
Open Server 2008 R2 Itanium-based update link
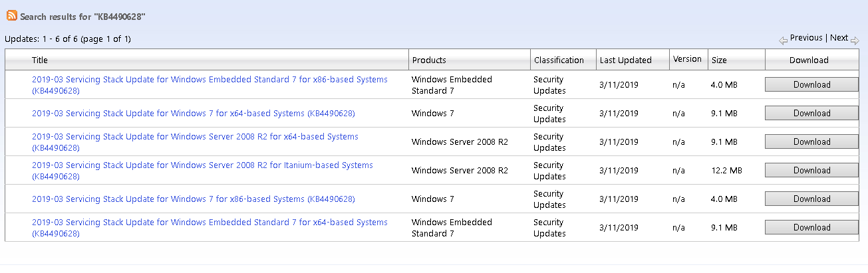coord(202,171)
